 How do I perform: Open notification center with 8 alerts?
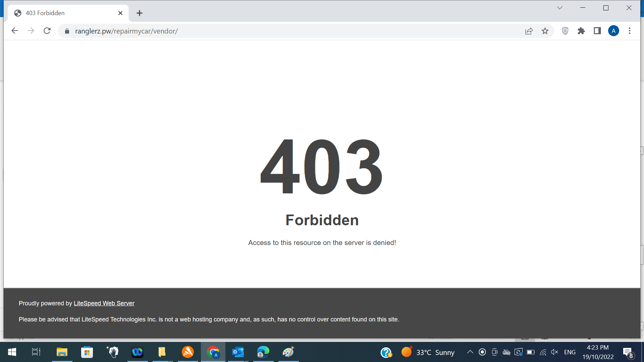[x=628, y=353]
